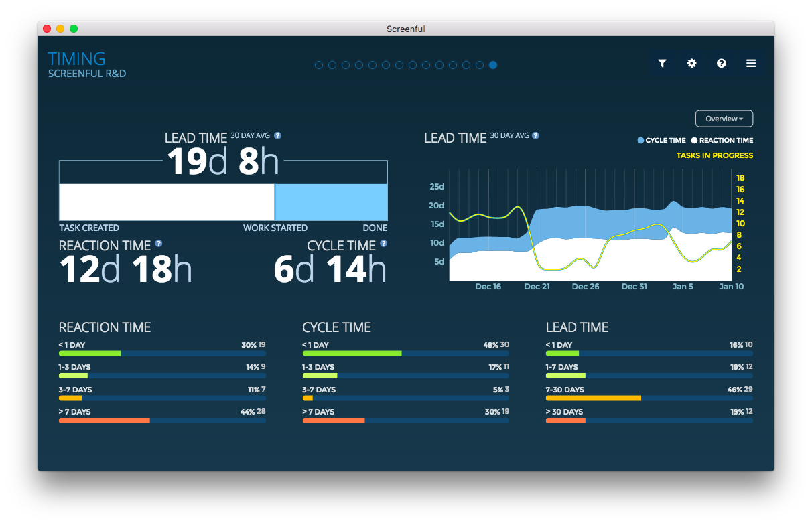The image size is (812, 525).
Task: Open the Overview dropdown
Action: click(x=724, y=118)
